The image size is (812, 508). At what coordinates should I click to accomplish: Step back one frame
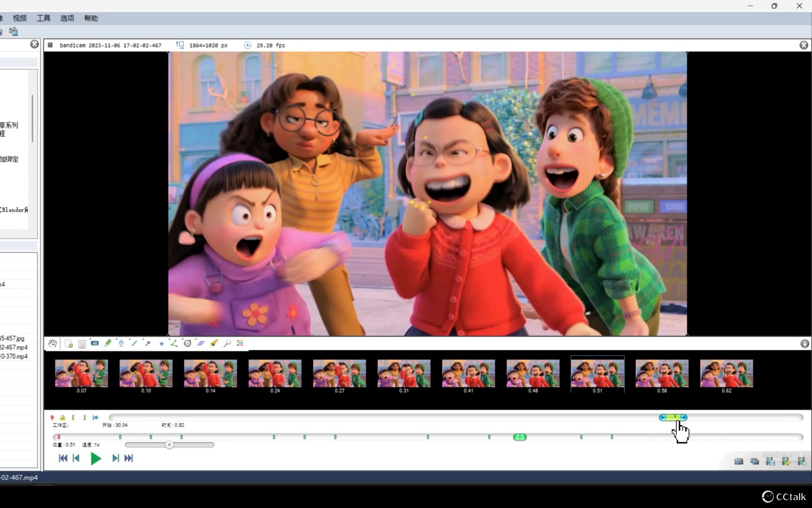point(76,458)
